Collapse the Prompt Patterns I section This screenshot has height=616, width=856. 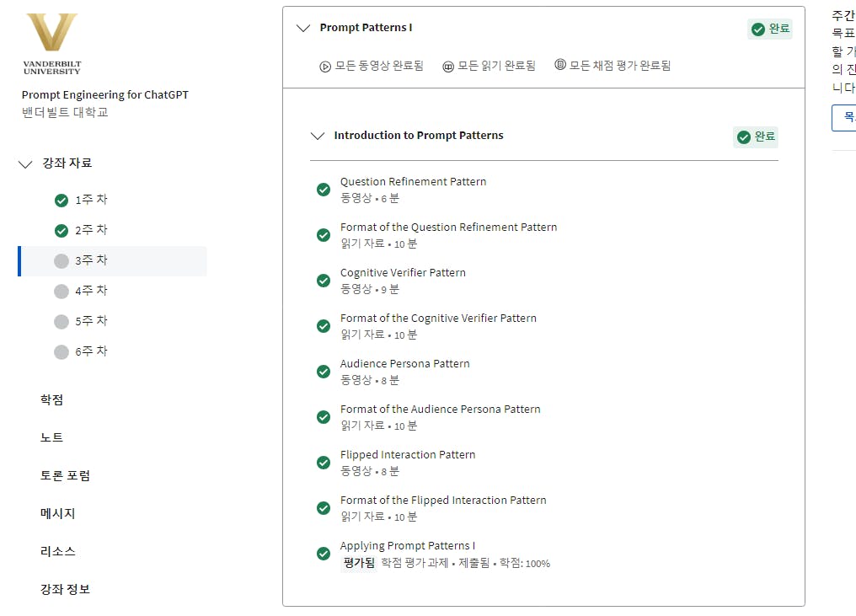coord(304,29)
